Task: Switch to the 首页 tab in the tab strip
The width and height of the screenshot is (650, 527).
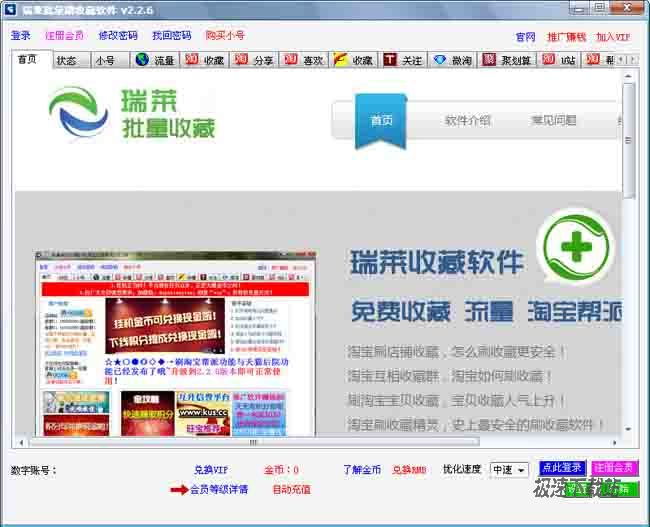Action: pos(32,59)
